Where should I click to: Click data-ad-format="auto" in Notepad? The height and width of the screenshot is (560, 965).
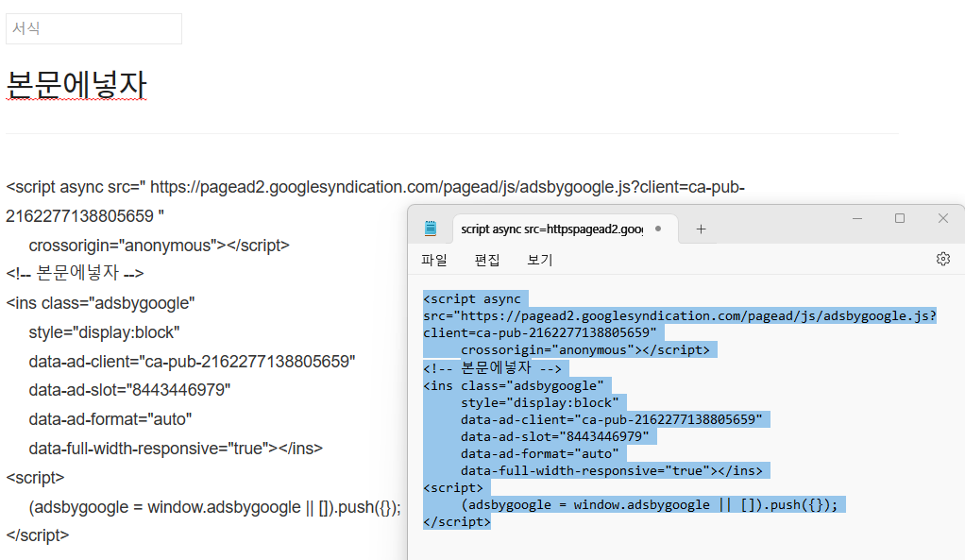pyautogui.click(x=540, y=454)
